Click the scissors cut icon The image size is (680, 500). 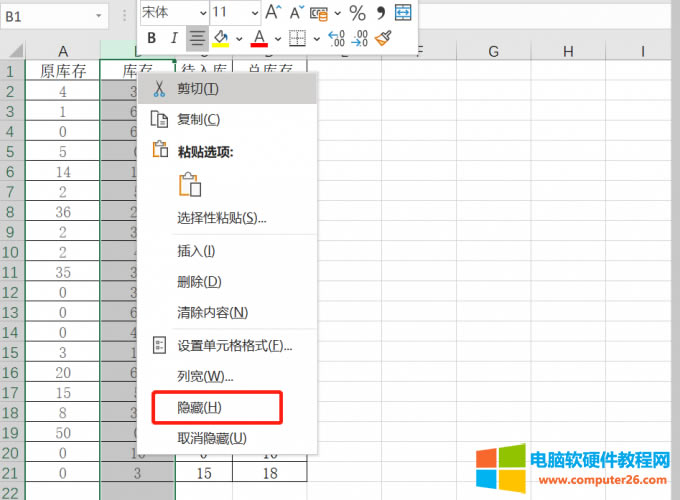pyautogui.click(x=159, y=89)
